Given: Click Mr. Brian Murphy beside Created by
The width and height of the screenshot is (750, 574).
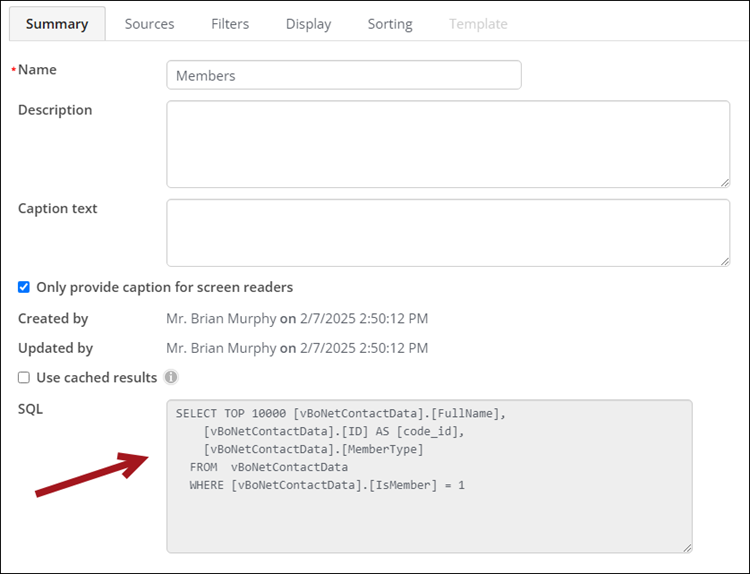Looking at the screenshot, I should click(221, 319).
